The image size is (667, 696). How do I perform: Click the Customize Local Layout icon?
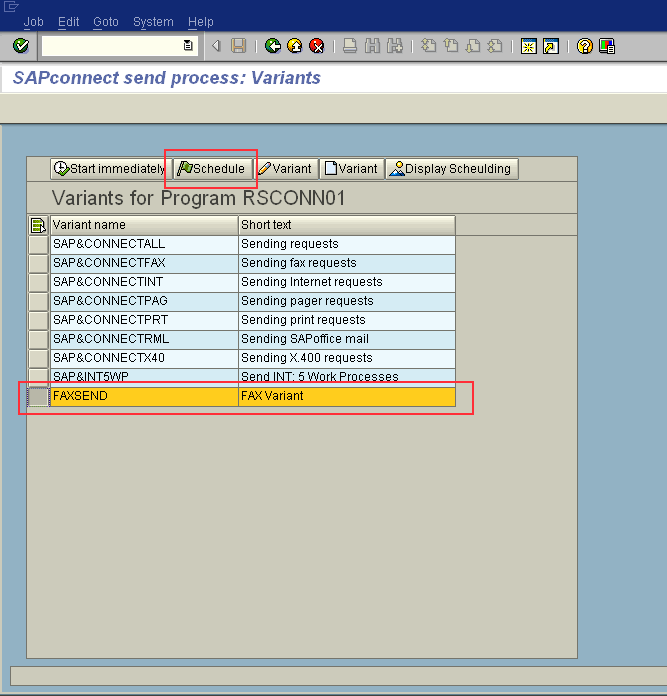pos(607,46)
